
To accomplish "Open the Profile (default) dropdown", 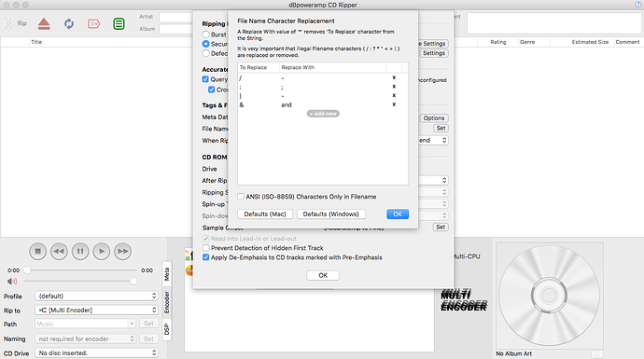I will click(x=96, y=296).
